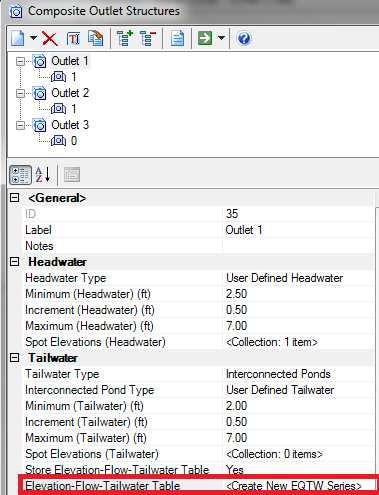Collapse the Outlet 2 tree node
The width and height of the screenshot is (379, 495).
coord(20,93)
